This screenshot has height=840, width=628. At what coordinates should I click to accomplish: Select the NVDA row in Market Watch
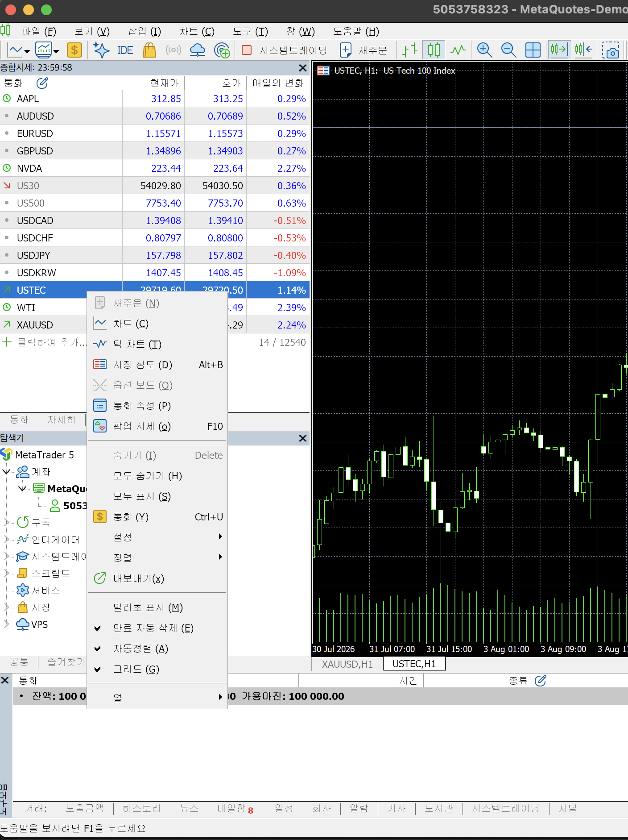point(155,169)
